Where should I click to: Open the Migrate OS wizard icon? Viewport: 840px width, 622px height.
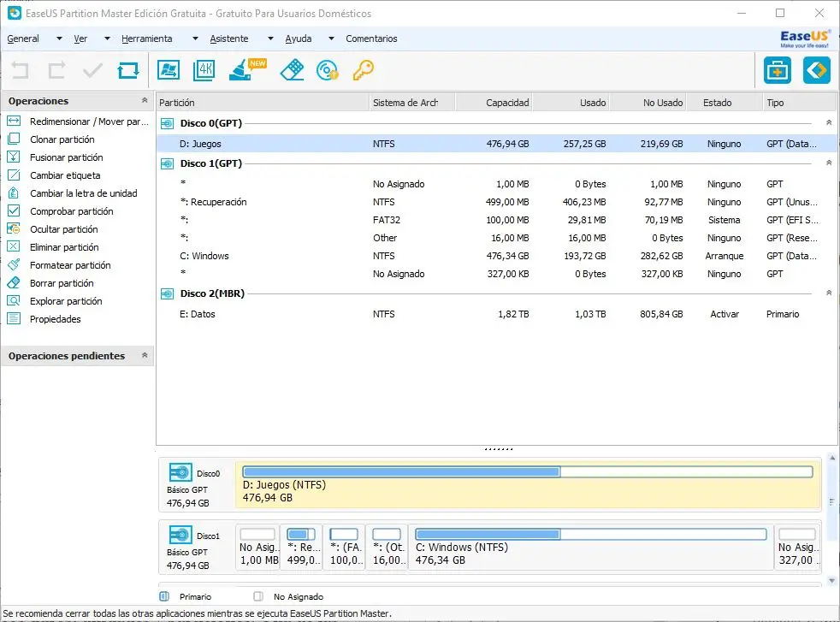pyautogui.click(x=169, y=71)
